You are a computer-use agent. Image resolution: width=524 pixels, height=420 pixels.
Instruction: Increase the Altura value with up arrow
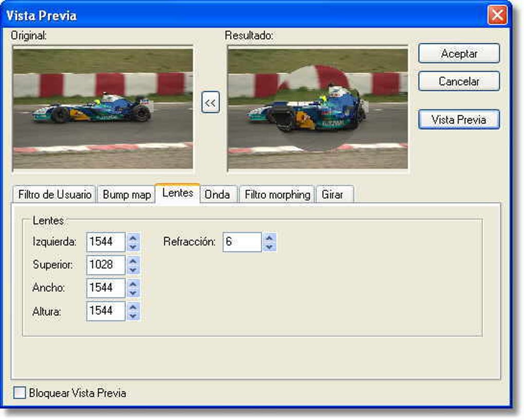(133, 307)
